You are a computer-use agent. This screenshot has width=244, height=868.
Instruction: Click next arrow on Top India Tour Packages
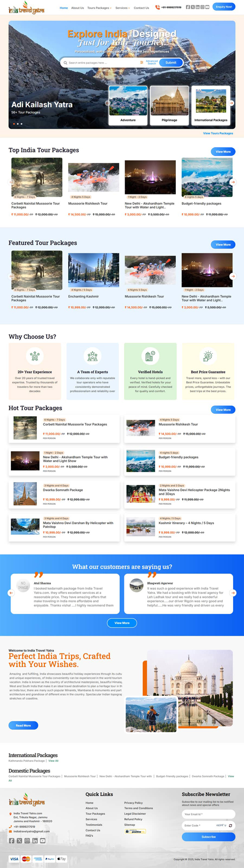233,182
